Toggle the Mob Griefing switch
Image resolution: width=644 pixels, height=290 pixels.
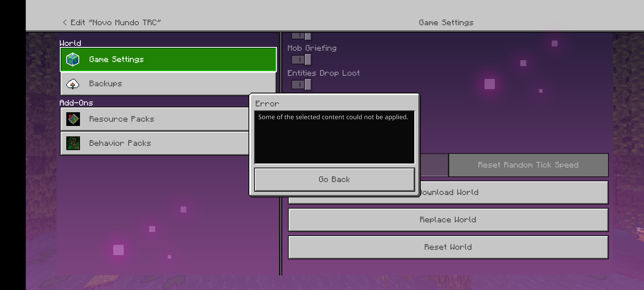click(301, 60)
